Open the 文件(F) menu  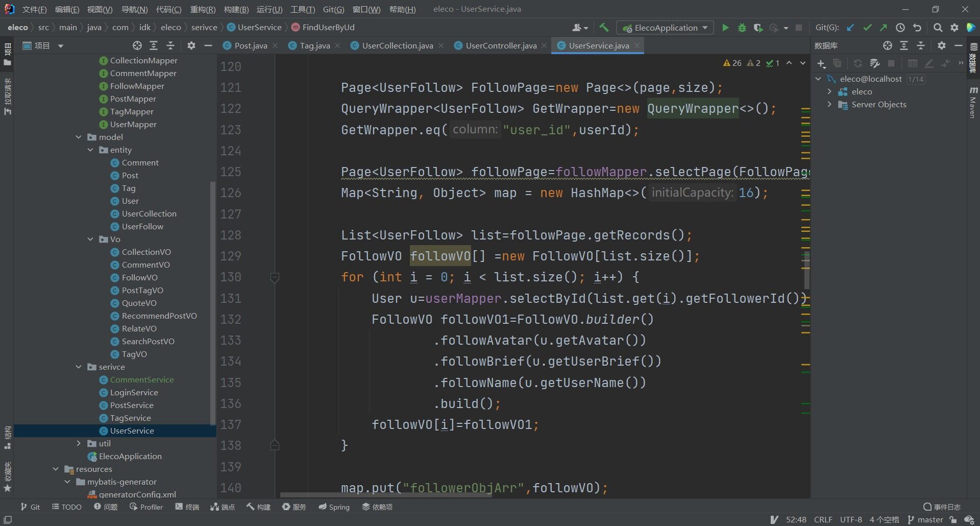(34, 9)
